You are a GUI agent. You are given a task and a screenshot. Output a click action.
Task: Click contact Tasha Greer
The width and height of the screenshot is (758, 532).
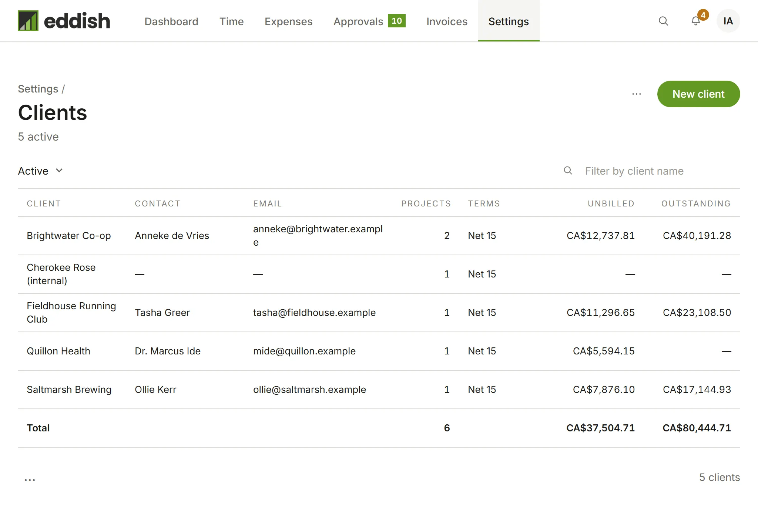[x=162, y=313]
